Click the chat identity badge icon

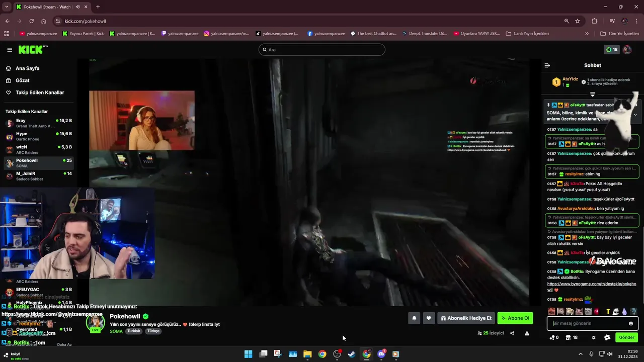(607, 337)
